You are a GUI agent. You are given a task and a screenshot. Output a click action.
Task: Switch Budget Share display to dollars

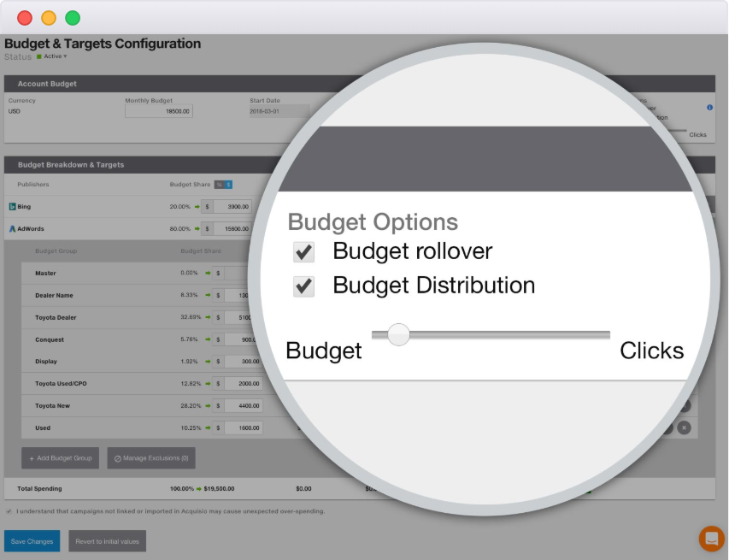[x=227, y=184]
